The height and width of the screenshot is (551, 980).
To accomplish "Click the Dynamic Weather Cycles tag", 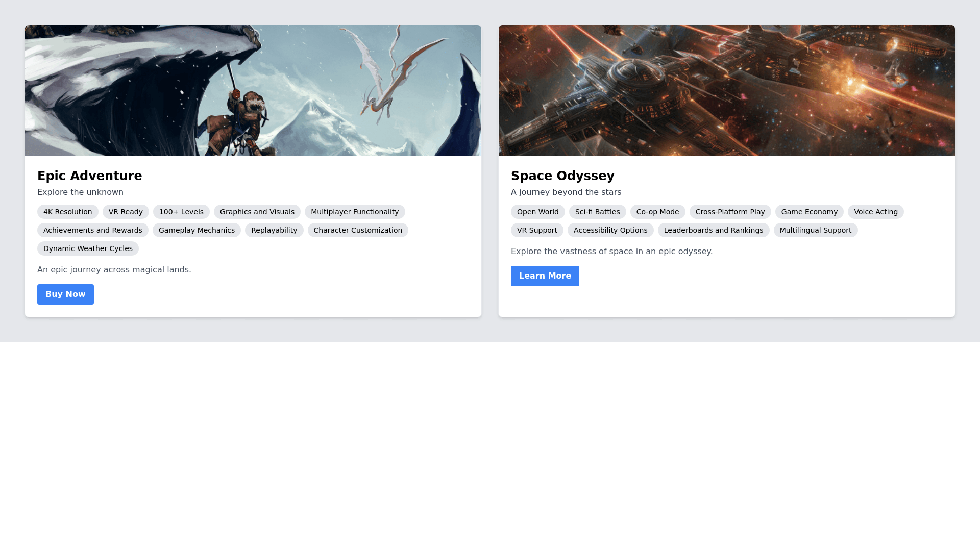I will click(88, 248).
